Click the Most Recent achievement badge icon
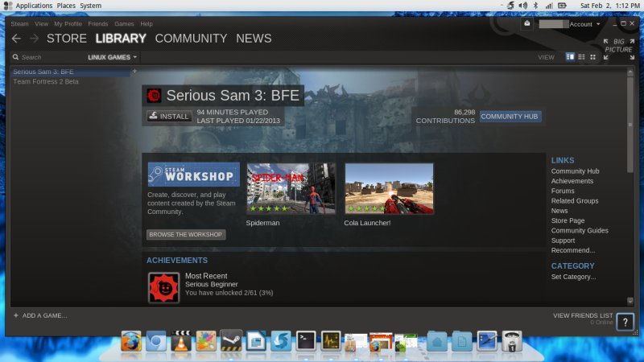The height and width of the screenshot is (362, 644). (164, 288)
